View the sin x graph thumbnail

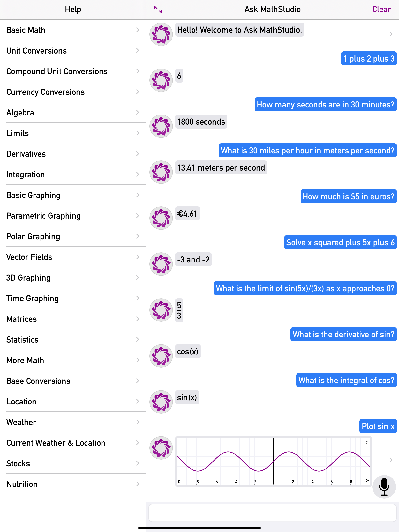pyautogui.click(x=273, y=461)
